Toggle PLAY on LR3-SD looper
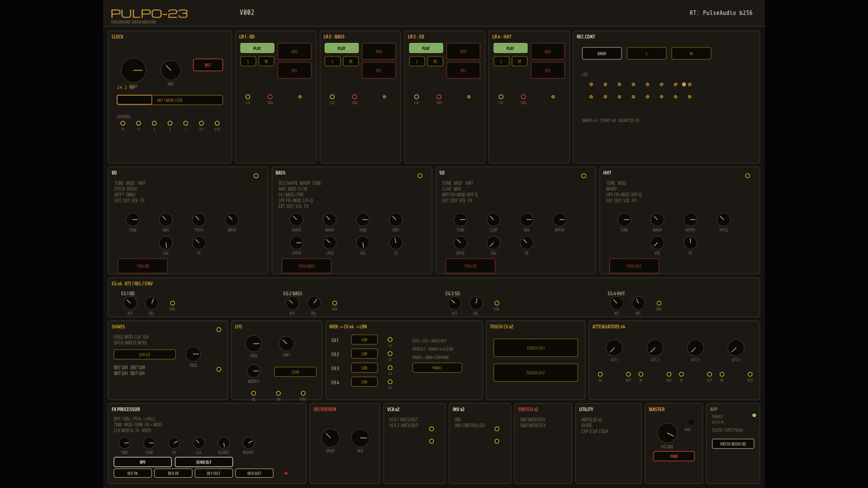Screen dimensions: 868x488 tap(426, 48)
